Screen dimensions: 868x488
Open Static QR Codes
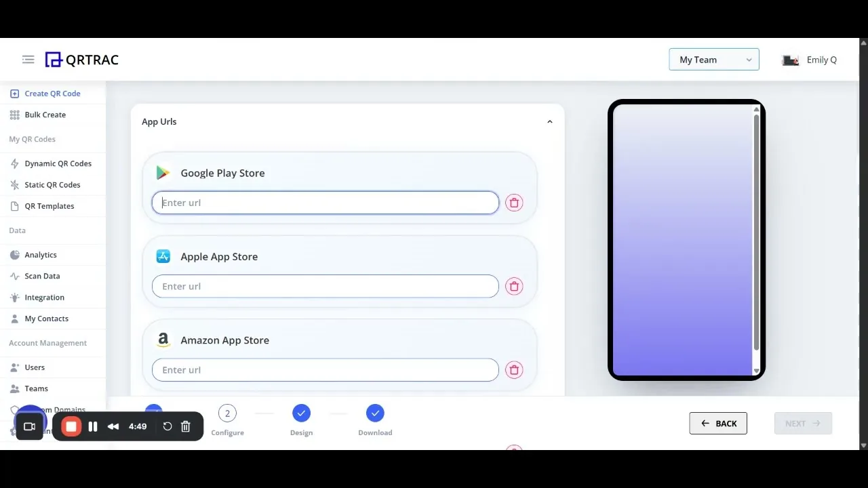pos(52,184)
